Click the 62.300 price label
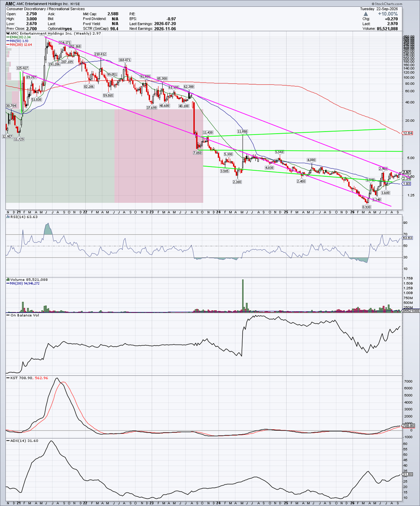 [x=189, y=86]
